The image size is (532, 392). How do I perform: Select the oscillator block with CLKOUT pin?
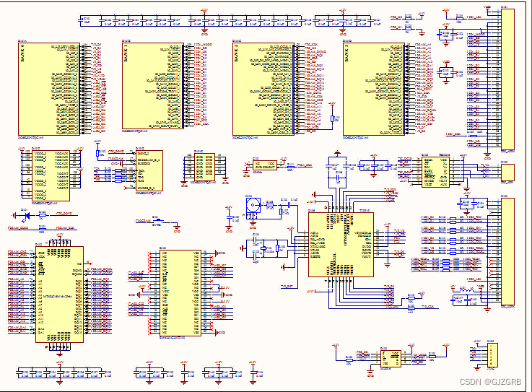265,165
